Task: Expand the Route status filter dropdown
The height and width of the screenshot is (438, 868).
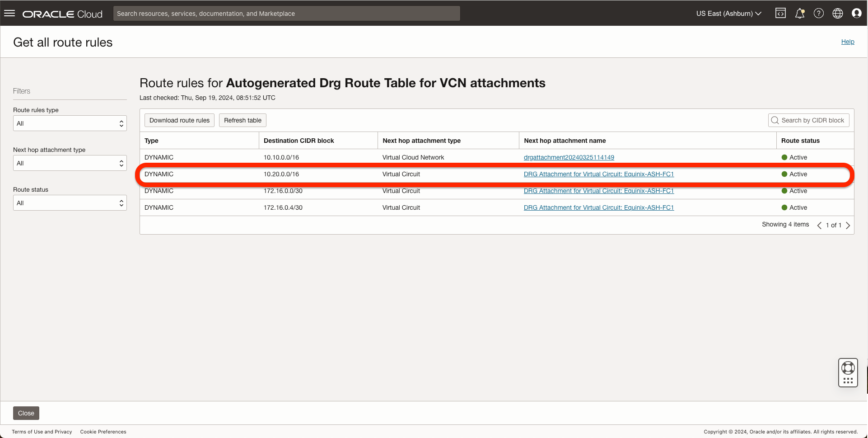Action: pyautogui.click(x=70, y=203)
